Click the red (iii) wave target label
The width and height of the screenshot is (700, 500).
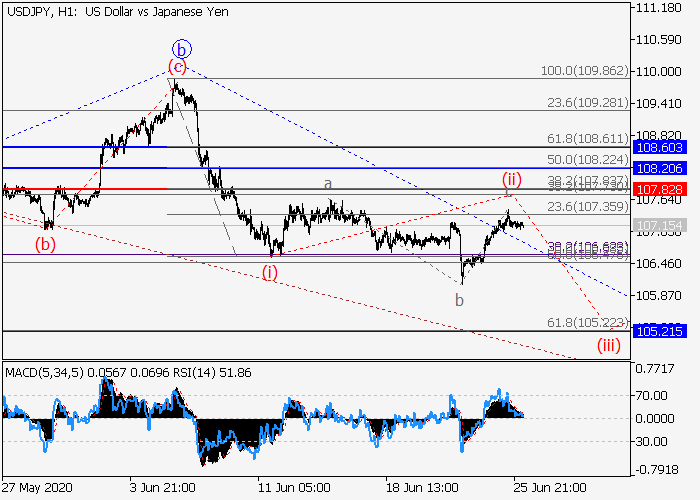point(609,346)
